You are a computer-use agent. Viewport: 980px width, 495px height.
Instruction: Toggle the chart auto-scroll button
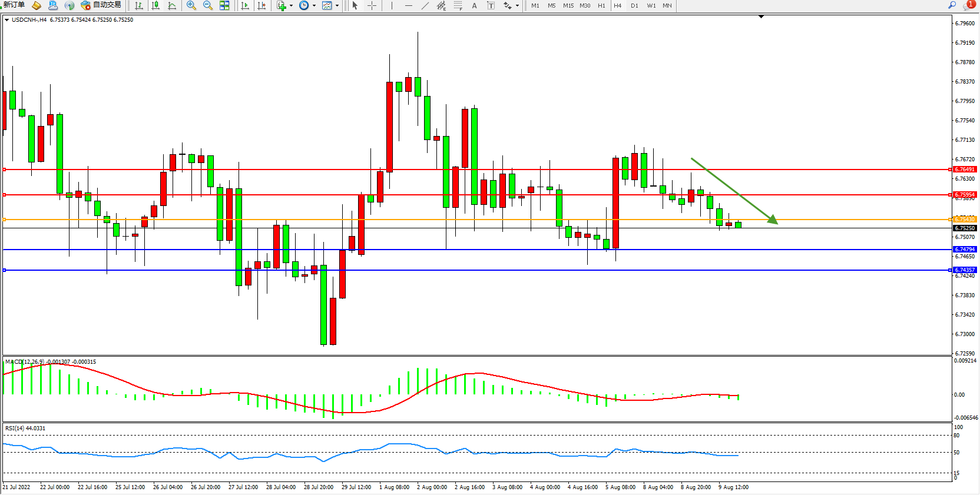[x=245, y=5]
